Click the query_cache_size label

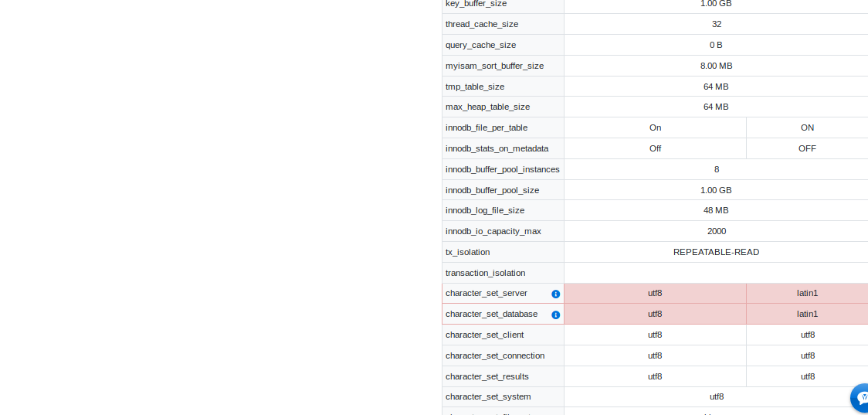(480, 45)
